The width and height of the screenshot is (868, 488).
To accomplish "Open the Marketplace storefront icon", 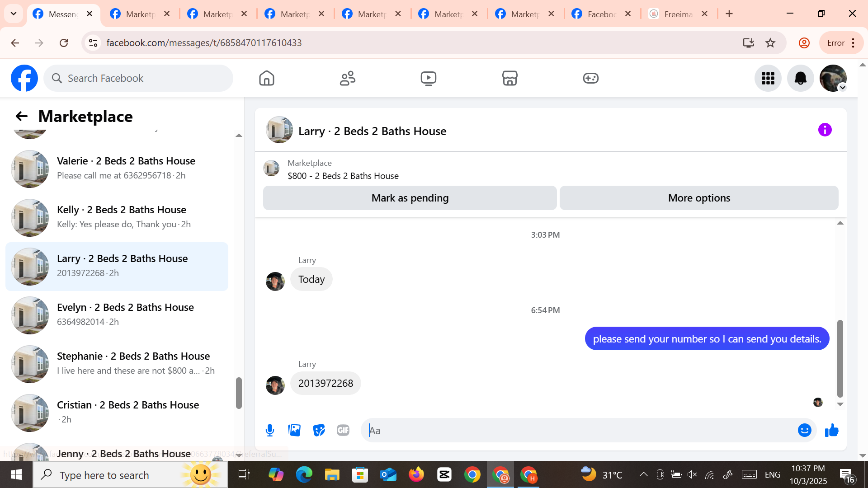I will pyautogui.click(x=509, y=78).
